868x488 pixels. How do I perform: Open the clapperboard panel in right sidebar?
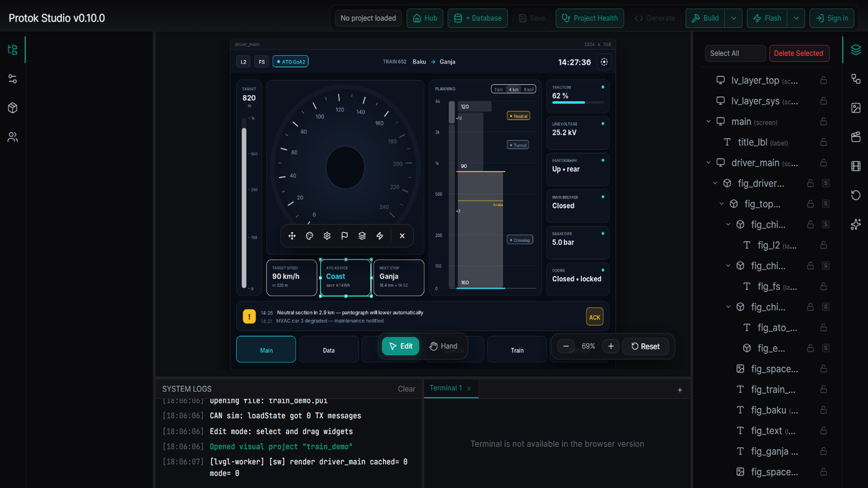point(856,137)
